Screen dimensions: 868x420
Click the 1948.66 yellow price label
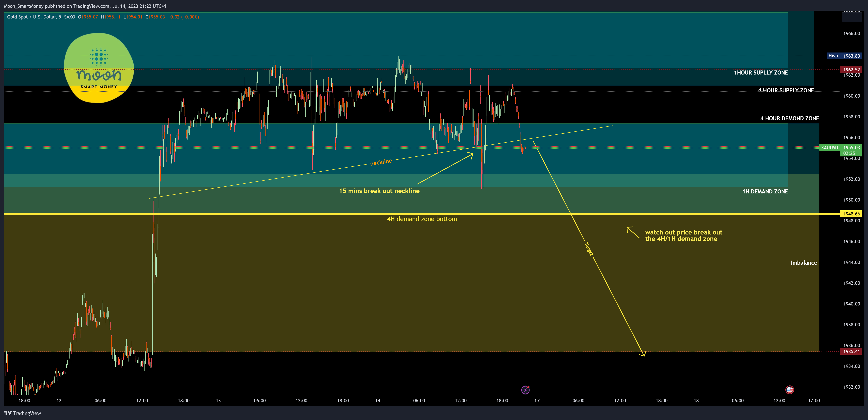(x=851, y=214)
